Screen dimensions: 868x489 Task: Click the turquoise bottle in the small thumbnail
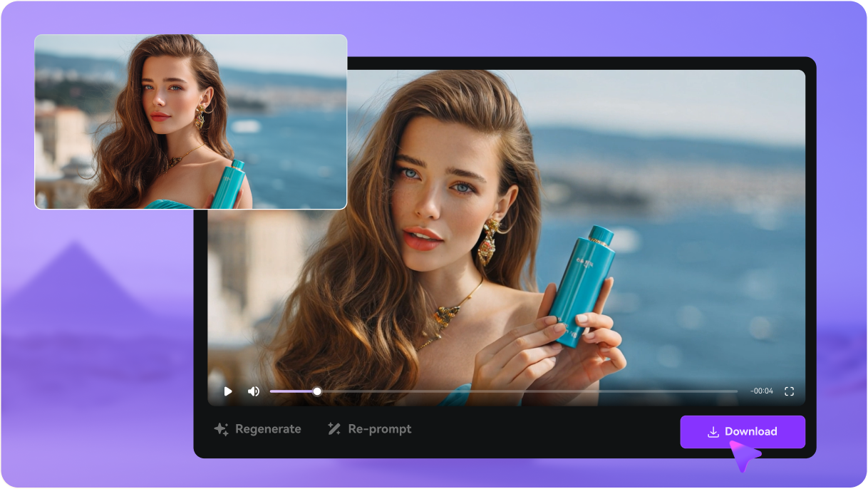229,185
